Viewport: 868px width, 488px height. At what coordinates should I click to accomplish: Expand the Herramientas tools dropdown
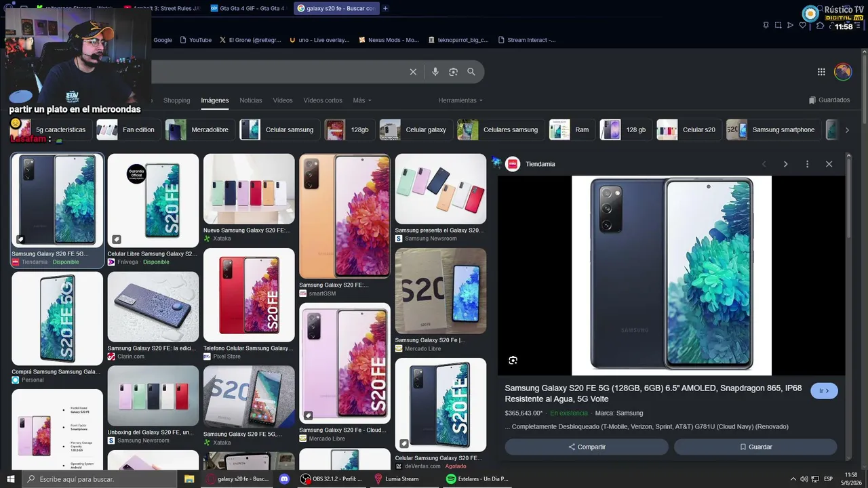(460, 100)
